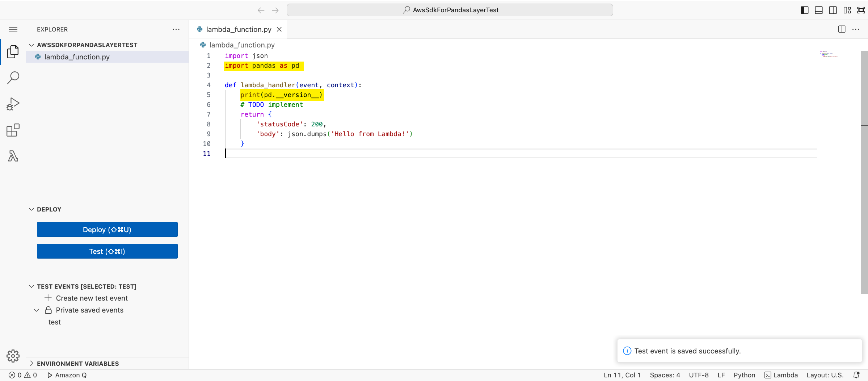Image resolution: width=868 pixels, height=381 pixels.
Task: Split the editor to the right
Action: click(x=842, y=29)
